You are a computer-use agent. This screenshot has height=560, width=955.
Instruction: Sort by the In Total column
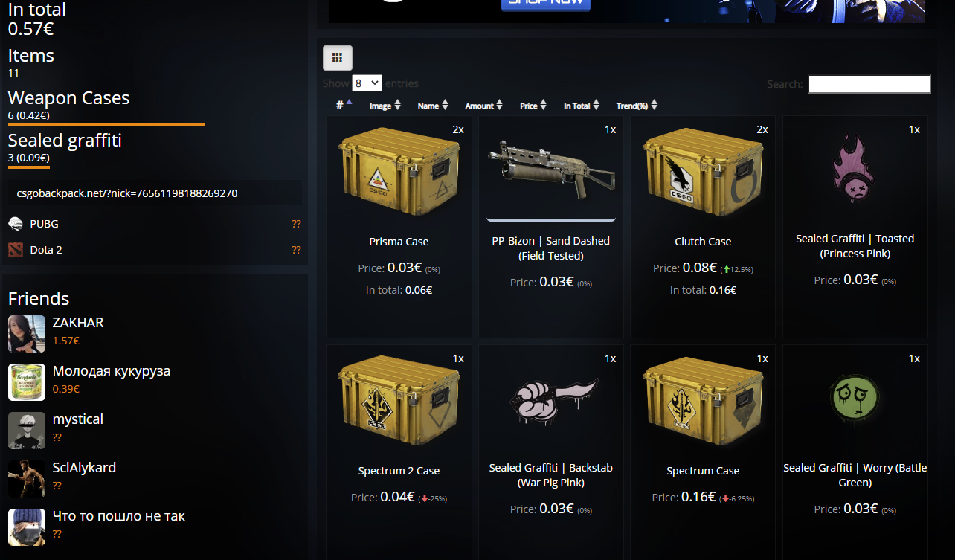pyautogui.click(x=581, y=106)
